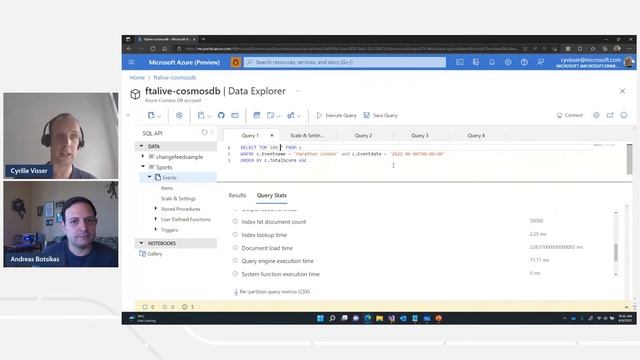Open Items under Events container
This screenshot has width=640, height=360.
pyautogui.click(x=167, y=188)
